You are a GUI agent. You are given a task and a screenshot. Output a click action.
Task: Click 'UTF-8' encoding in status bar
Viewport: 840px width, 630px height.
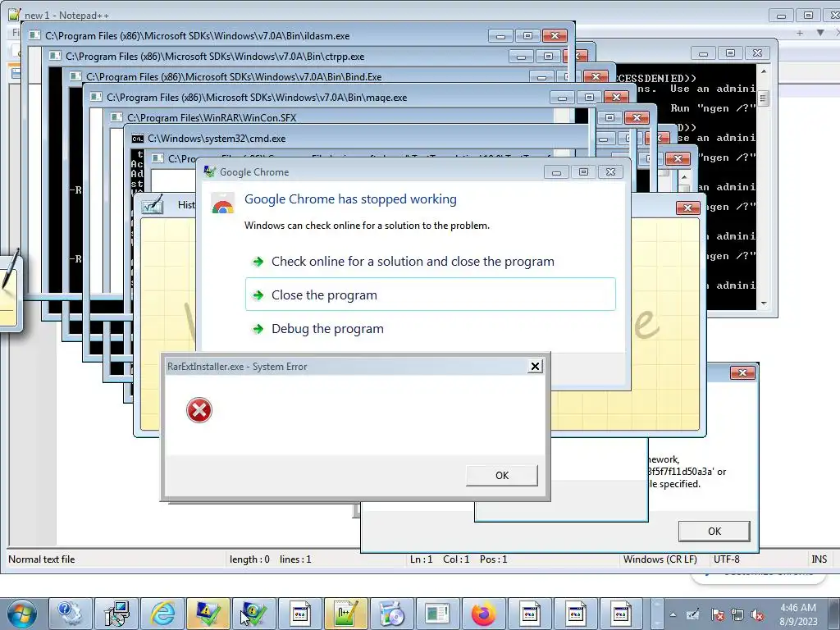727,559
